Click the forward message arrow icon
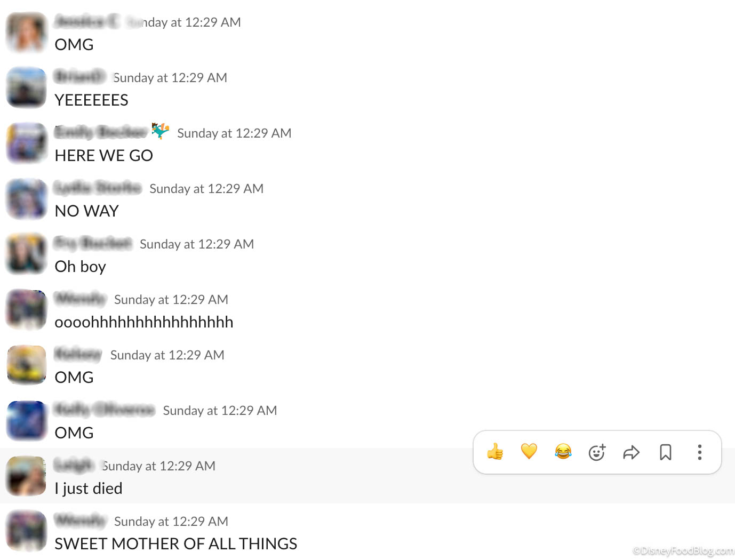The image size is (735, 560). pos(631,453)
